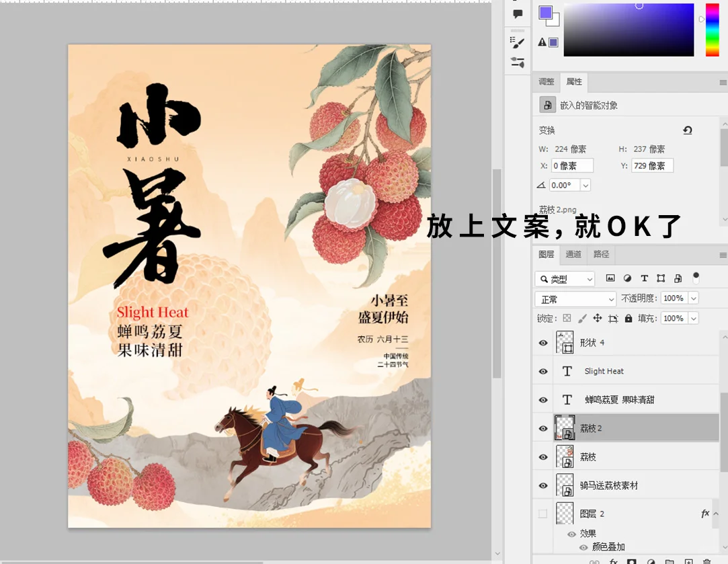Screen dimensions: 728x564
Task: Reset the transform with the undo arrow icon
Action: click(x=688, y=130)
